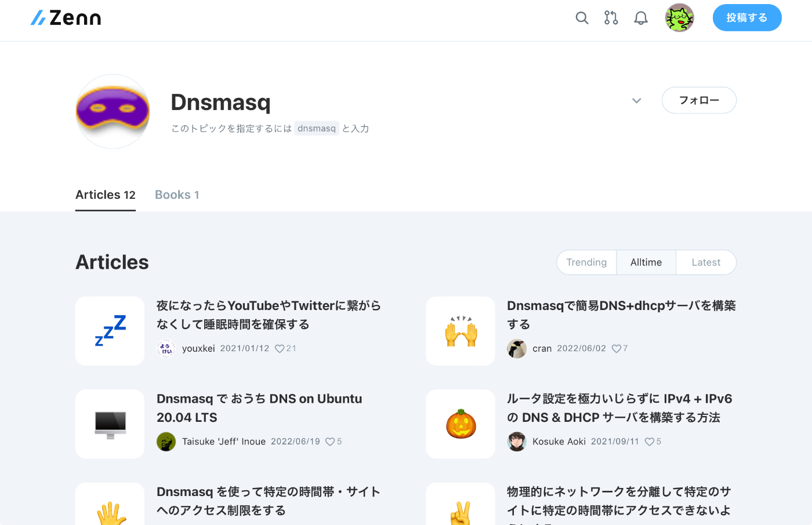
Task: Click the date 2022/06/02 text
Action: tap(581, 348)
